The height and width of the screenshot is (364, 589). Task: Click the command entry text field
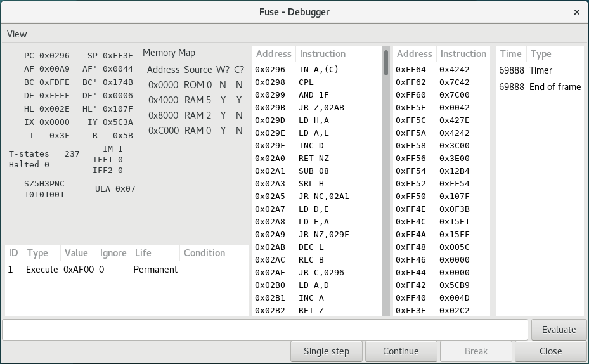[265, 330]
